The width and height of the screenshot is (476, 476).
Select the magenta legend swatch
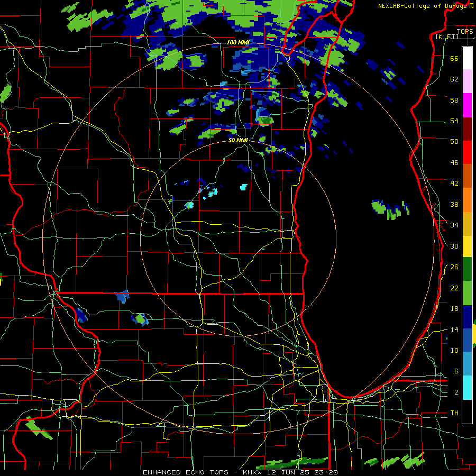pyautogui.click(x=467, y=105)
